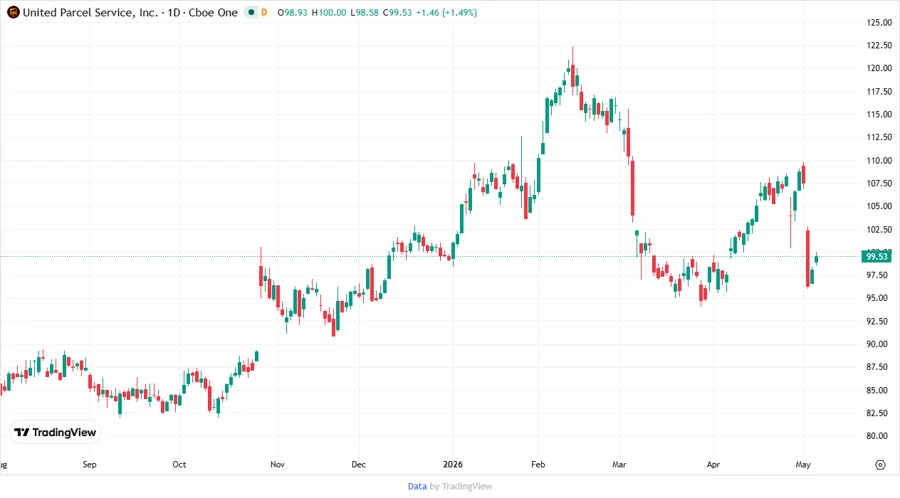The height and width of the screenshot is (498, 900).
Task: Click the United Parcel Service, Inc. title
Action: coord(90,13)
